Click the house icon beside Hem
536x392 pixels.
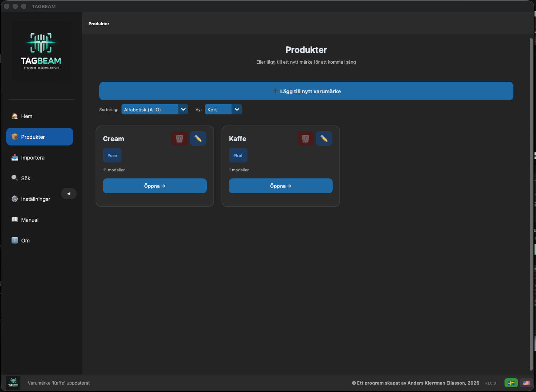15,116
